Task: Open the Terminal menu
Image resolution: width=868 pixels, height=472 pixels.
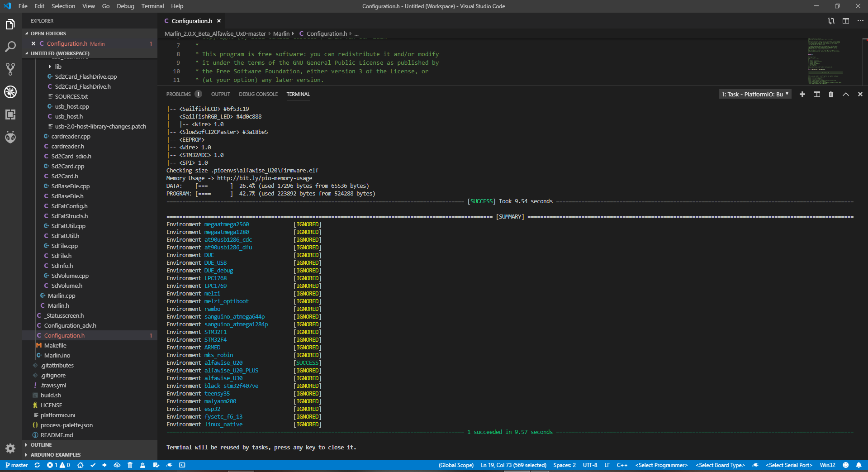Action: [x=152, y=6]
